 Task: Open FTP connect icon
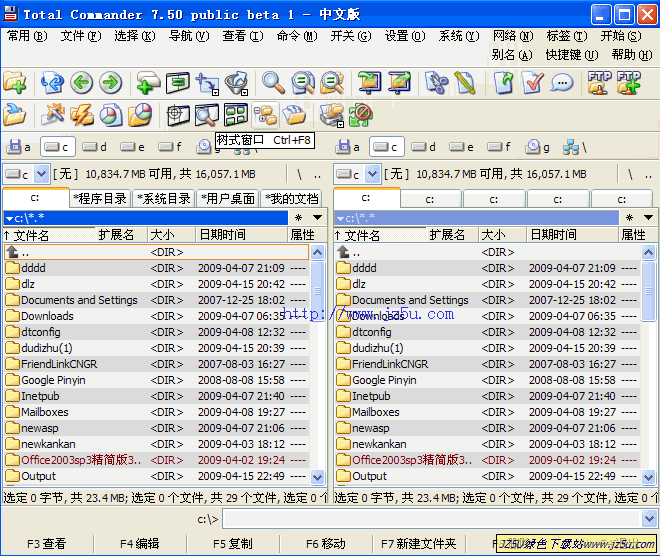[599, 82]
